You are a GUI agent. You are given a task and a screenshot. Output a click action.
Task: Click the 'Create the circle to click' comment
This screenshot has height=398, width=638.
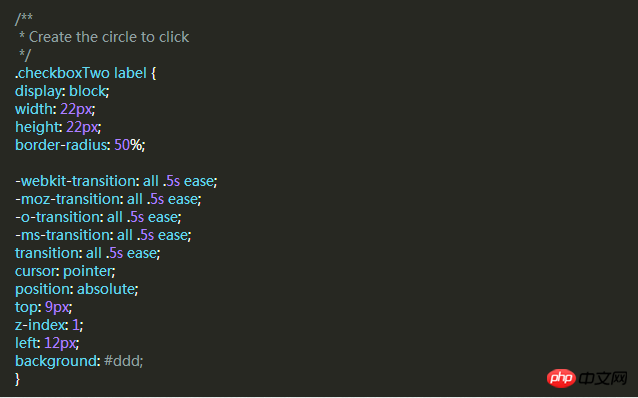109,37
